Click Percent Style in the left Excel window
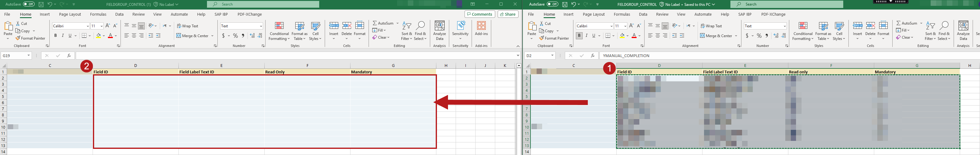Viewport: 980px width, 155px height. 235,36
